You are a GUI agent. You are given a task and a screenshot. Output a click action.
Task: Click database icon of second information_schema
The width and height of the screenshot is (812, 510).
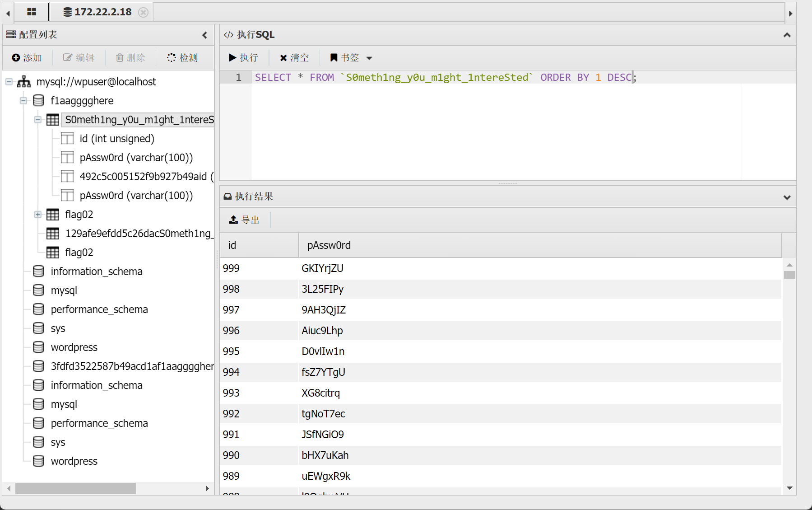click(38, 385)
